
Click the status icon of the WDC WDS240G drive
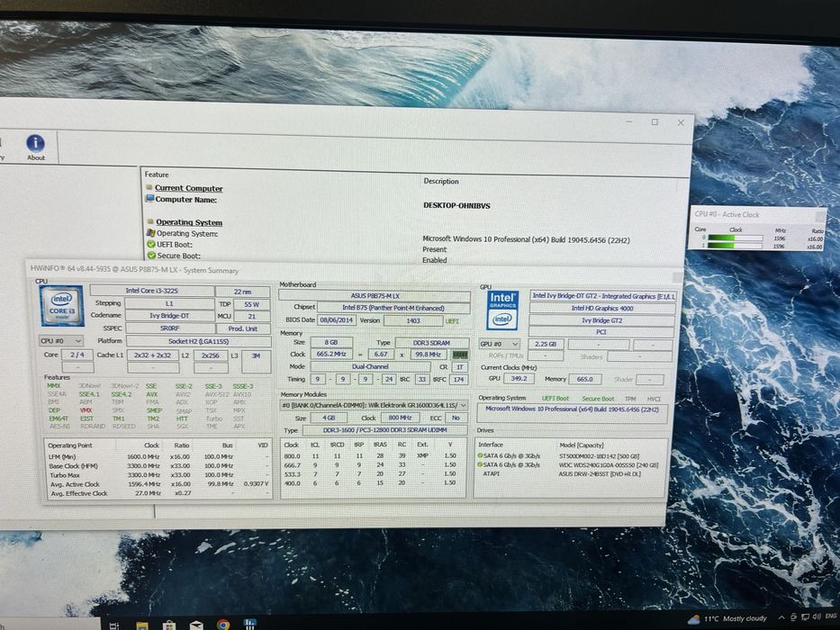pyautogui.click(x=480, y=464)
